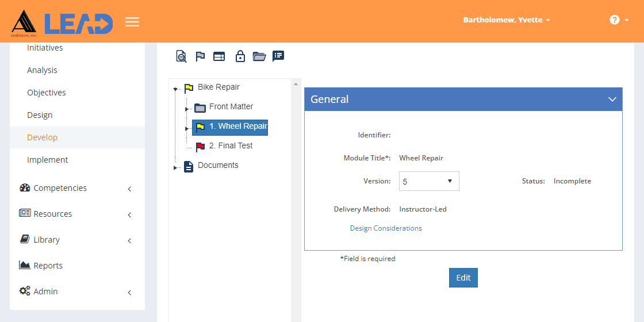Click the document search magnifier toolbar icon
The height and width of the screenshot is (322, 644).
tap(181, 56)
